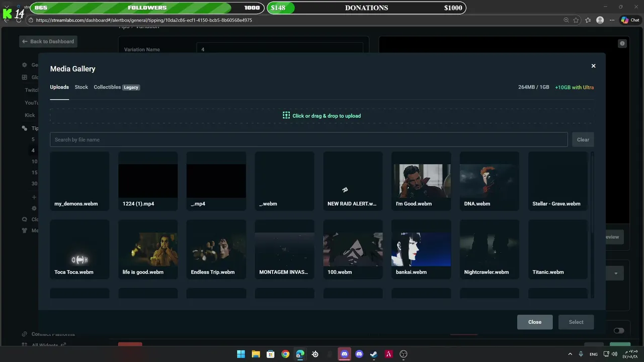The image size is (644, 362).
Task: Click the Connect Platforms sidebar icon
Action: [x=24, y=334]
